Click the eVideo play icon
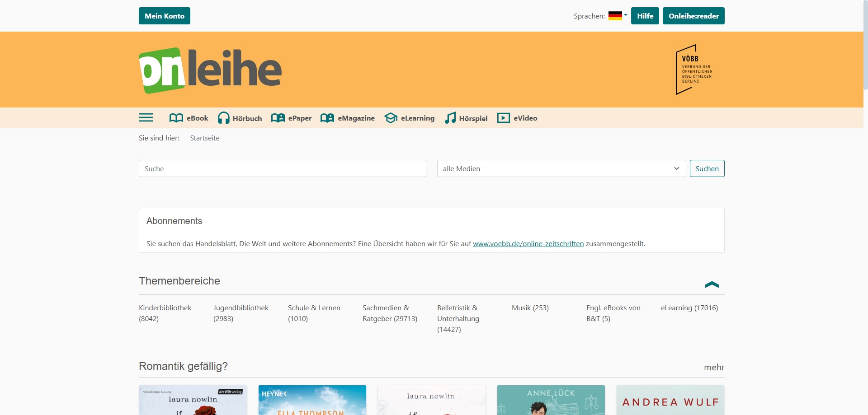 pos(504,118)
